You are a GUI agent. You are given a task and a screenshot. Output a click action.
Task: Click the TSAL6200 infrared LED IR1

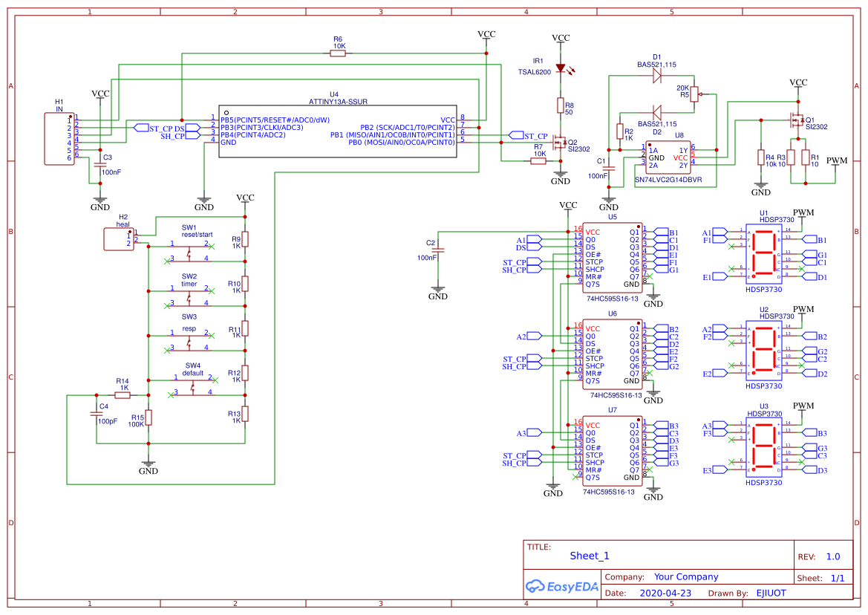[559, 68]
